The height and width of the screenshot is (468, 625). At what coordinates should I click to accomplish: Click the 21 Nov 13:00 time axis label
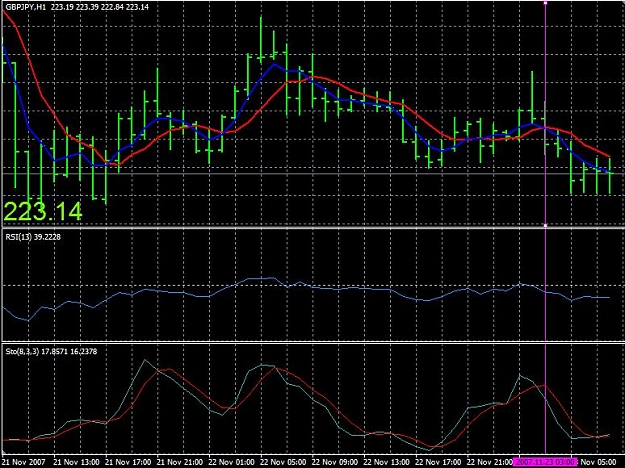click(76, 462)
